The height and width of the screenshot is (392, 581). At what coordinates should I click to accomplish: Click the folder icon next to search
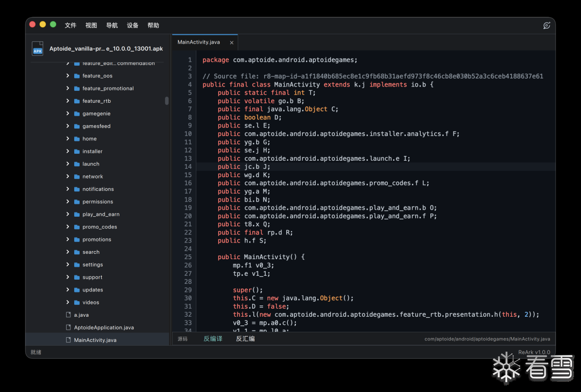click(x=77, y=252)
